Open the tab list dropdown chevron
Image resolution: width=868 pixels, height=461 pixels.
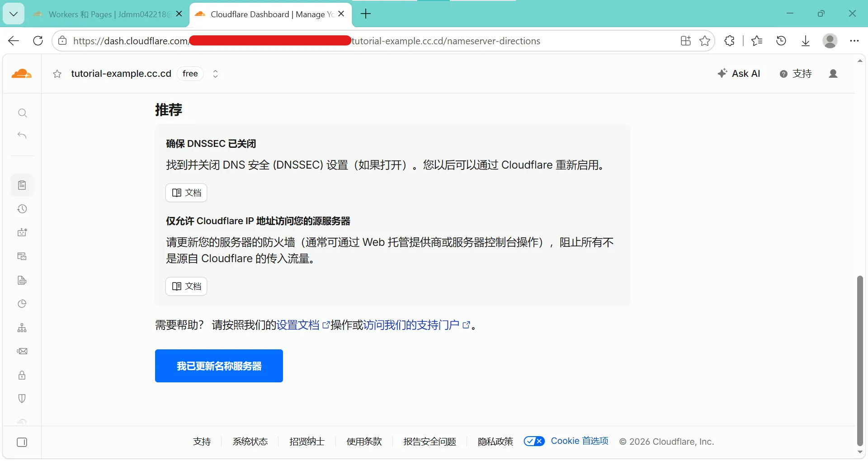14,14
